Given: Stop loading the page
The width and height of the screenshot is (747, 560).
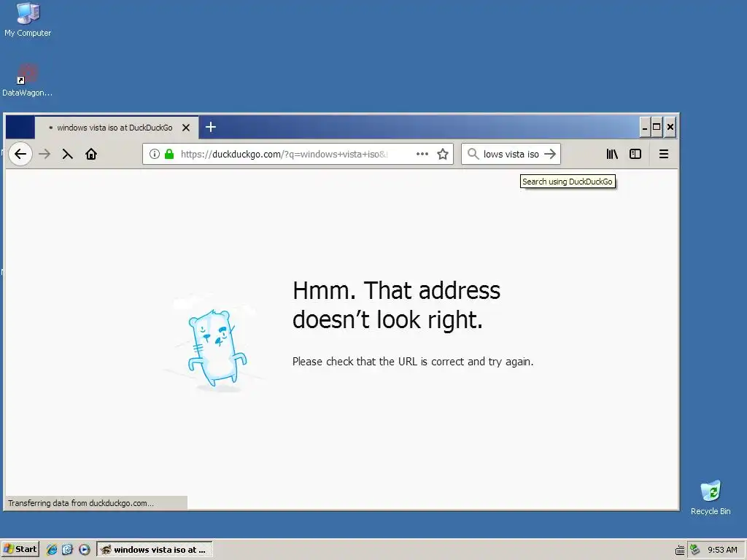Looking at the screenshot, I should click(68, 154).
